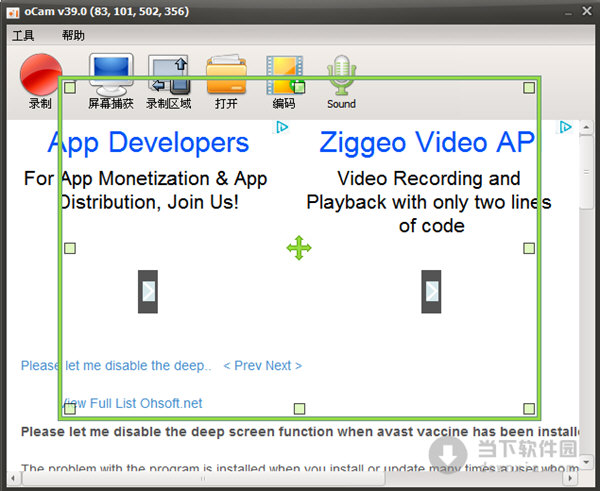This screenshot has width=600, height=491.
Task: Open the Help (帮助) menu
Action: [x=73, y=36]
